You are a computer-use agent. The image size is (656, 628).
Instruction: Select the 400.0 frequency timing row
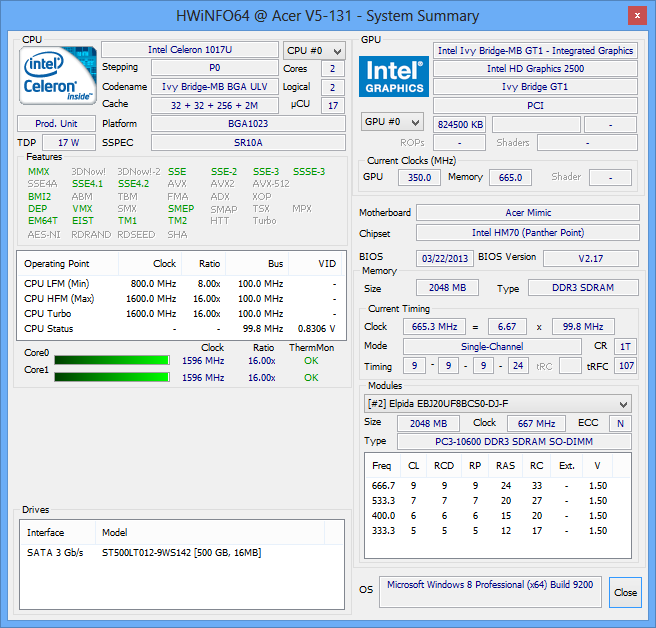(497, 516)
